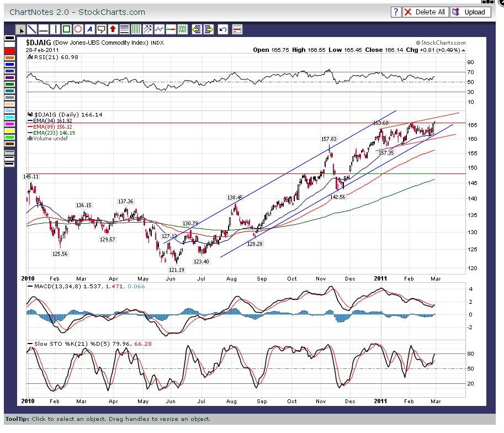Pick the white color swatch
504x433 pixels.
[x=9, y=44]
